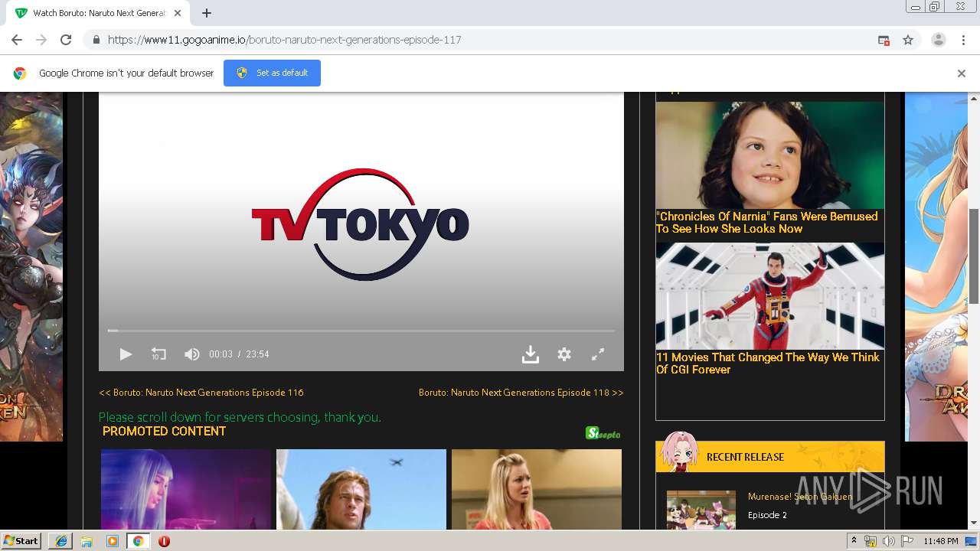
Task: Open Murenase! Seton Gakuen recent release
Action: [800, 497]
